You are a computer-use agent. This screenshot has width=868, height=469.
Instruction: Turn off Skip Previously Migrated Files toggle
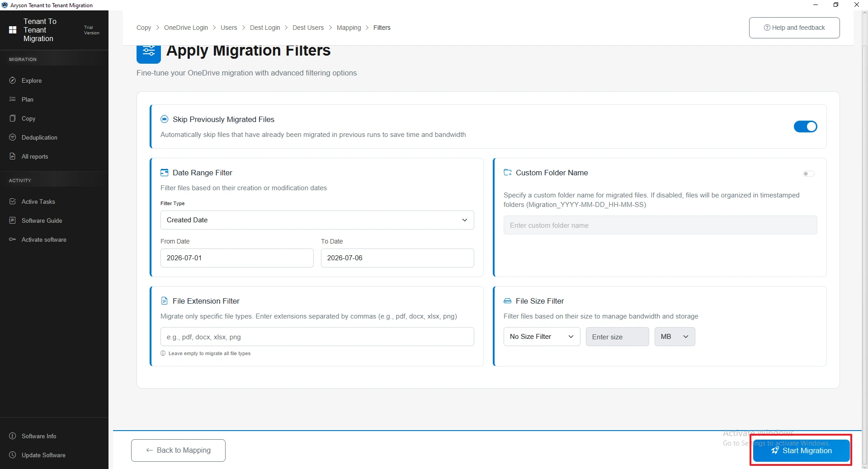806,127
